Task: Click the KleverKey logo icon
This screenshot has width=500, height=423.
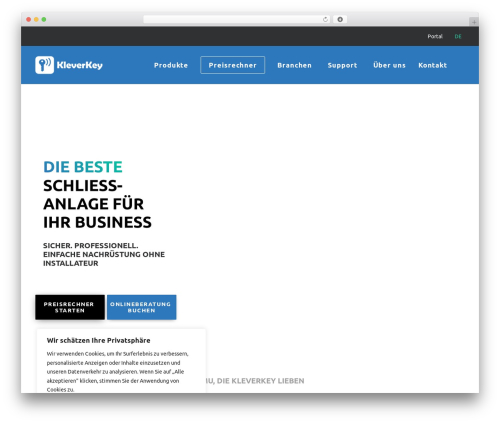Action: pyautogui.click(x=44, y=65)
